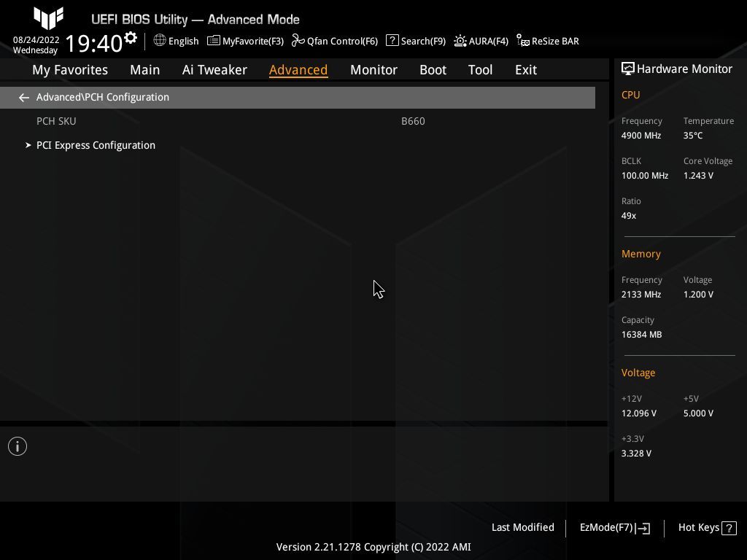Click the Memory section heading
The image size is (747, 560).
[x=640, y=254]
